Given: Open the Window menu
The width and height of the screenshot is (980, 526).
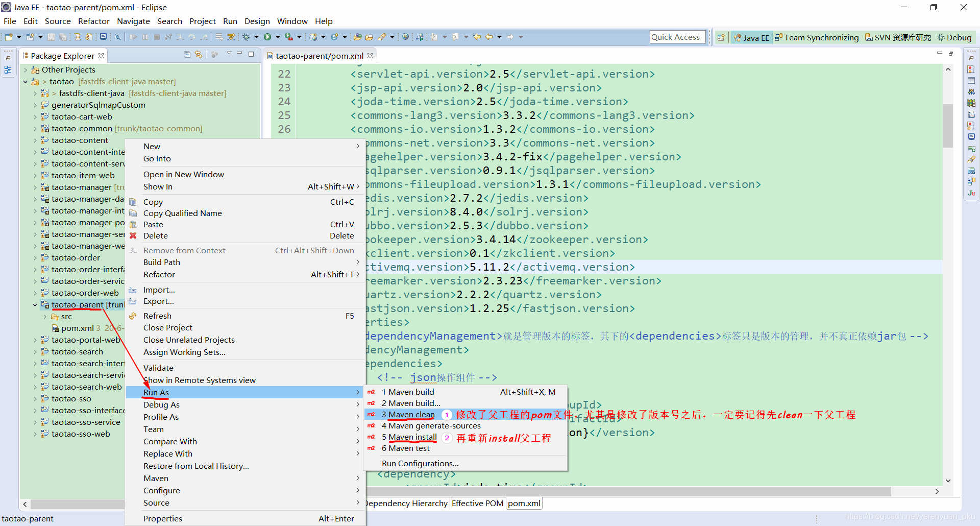Looking at the screenshot, I should [292, 21].
